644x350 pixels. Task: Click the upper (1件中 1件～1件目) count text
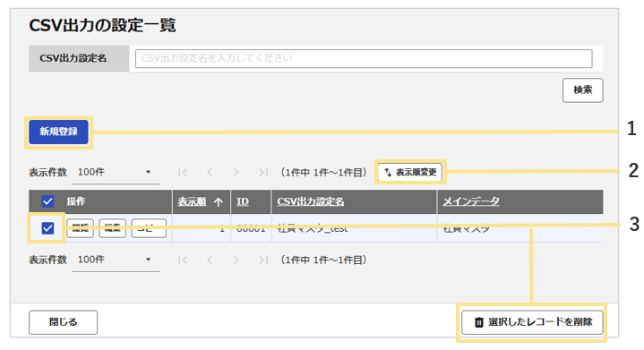coord(323,173)
